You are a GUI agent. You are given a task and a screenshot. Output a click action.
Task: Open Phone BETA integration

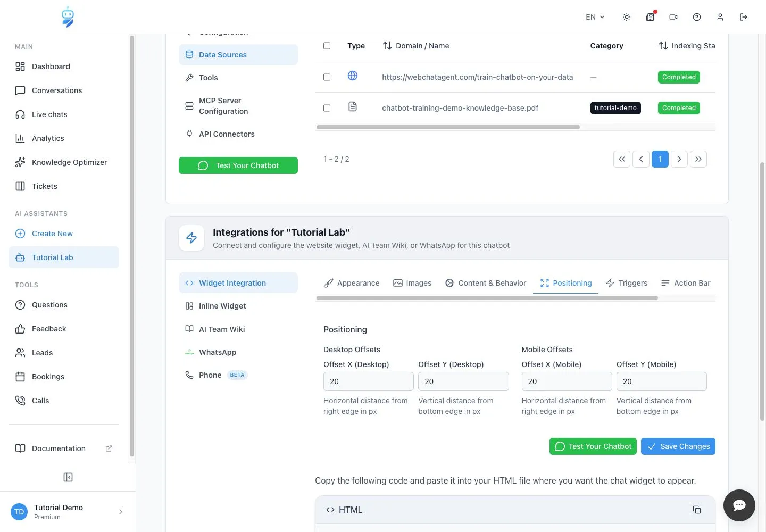238,375
